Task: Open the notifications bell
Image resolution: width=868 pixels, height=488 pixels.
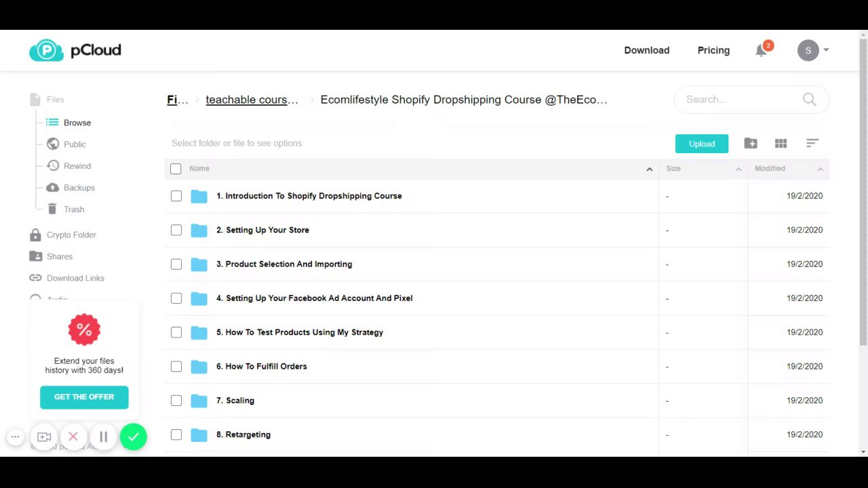Action: 761,51
